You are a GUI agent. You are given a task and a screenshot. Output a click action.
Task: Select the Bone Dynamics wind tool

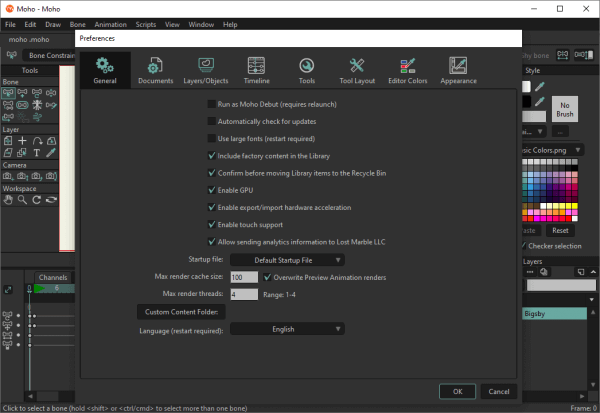click(x=37, y=117)
